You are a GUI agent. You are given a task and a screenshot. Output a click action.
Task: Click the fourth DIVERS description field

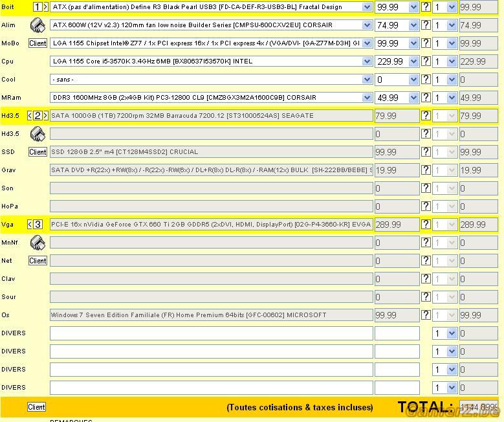(211, 388)
